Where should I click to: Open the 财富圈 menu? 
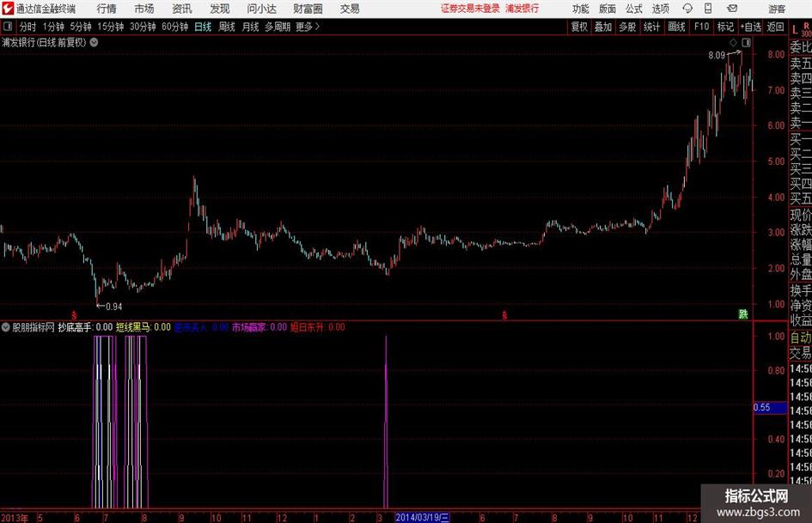pyautogui.click(x=308, y=9)
